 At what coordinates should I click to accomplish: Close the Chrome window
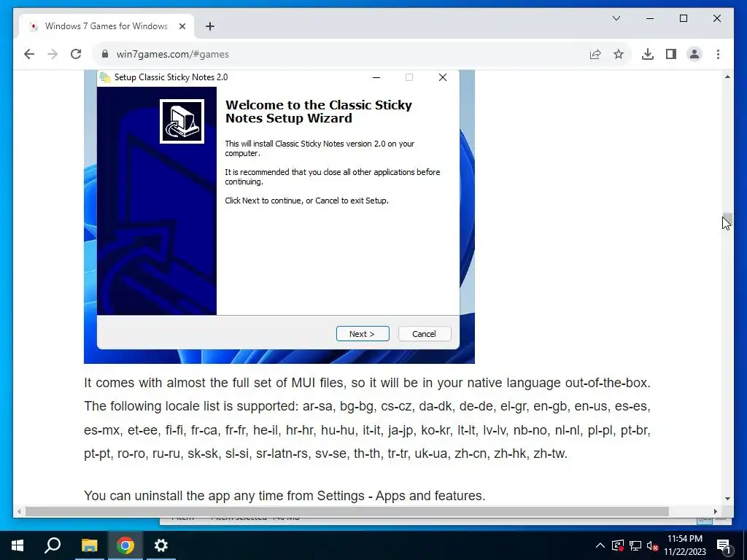tap(717, 18)
